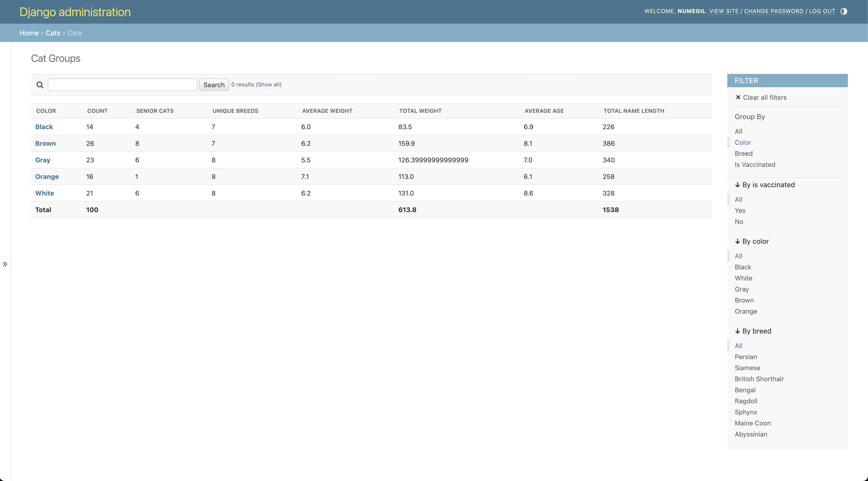
Task: Open the Black color group row
Action: (44, 127)
